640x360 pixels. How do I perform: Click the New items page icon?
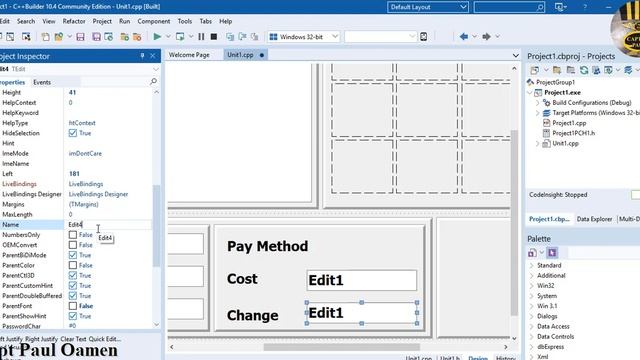click(45, 37)
